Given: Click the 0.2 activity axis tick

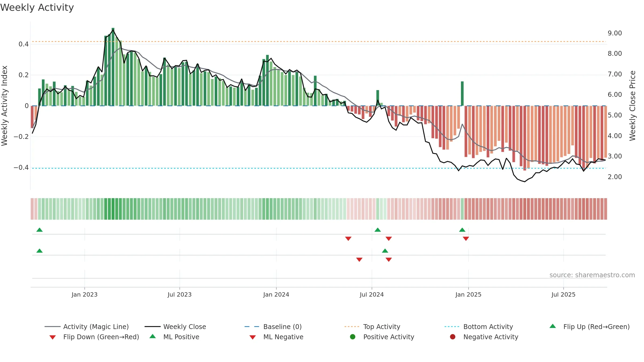Looking at the screenshot, I should coord(24,75).
